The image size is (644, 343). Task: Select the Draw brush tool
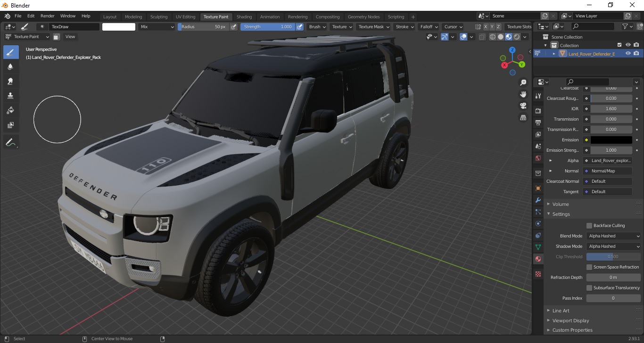coord(11,52)
